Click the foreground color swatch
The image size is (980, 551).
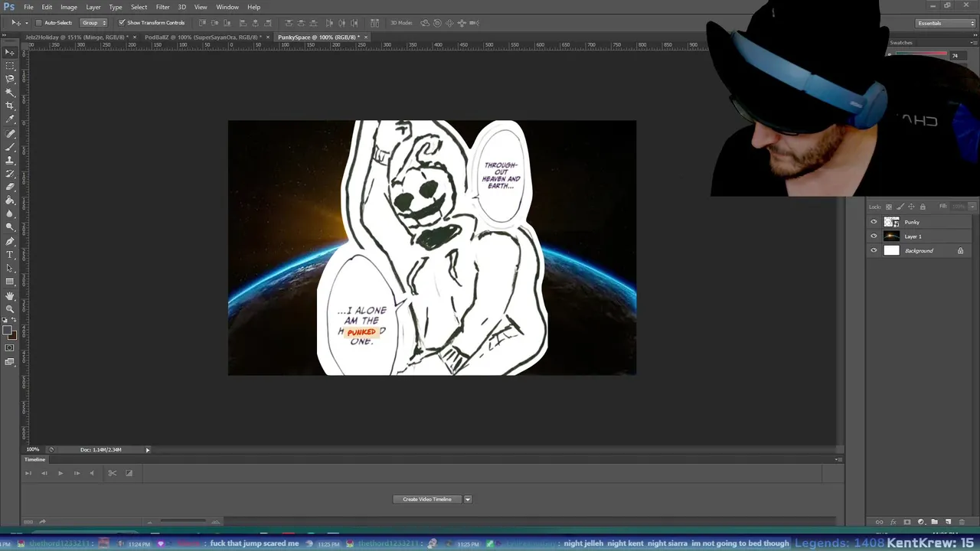tap(7, 331)
